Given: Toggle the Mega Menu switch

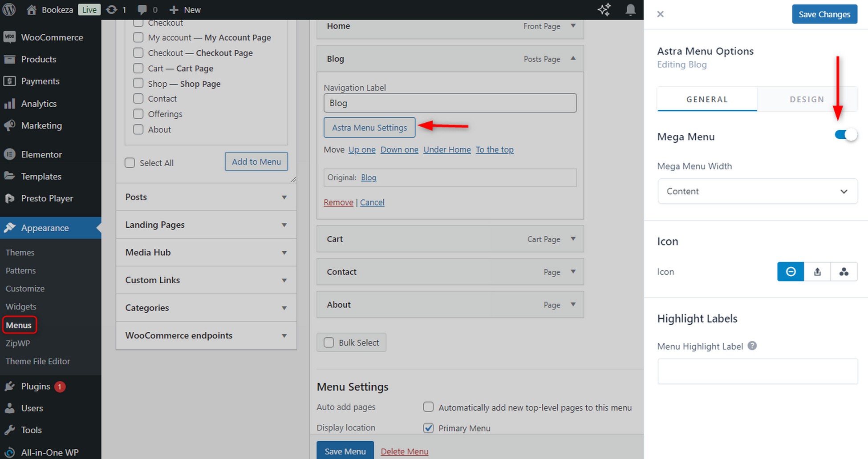Looking at the screenshot, I should point(846,135).
